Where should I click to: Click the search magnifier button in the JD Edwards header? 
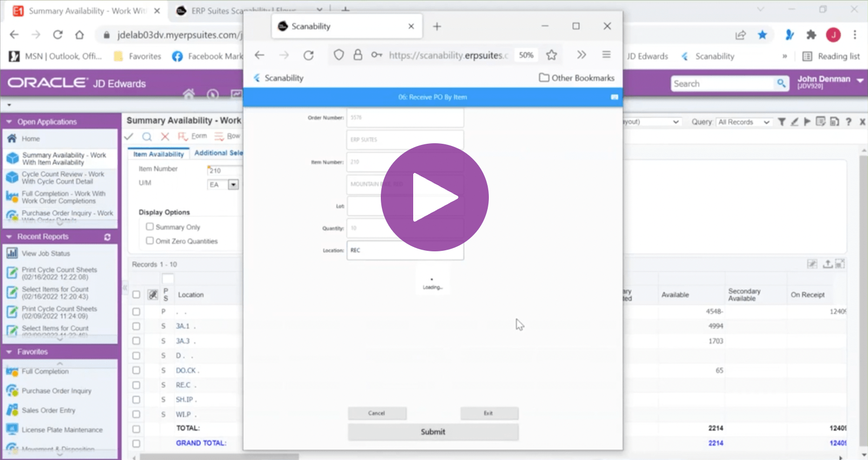point(781,83)
